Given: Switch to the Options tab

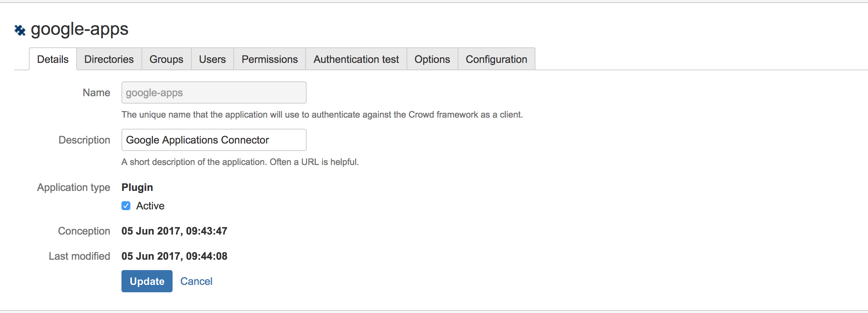Looking at the screenshot, I should pos(432,59).
